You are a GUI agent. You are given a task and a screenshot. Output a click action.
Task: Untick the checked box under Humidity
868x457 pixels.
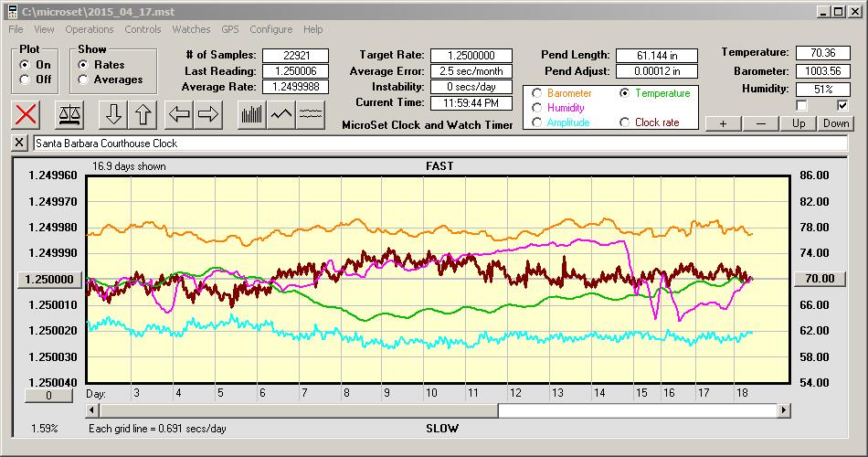coord(842,105)
